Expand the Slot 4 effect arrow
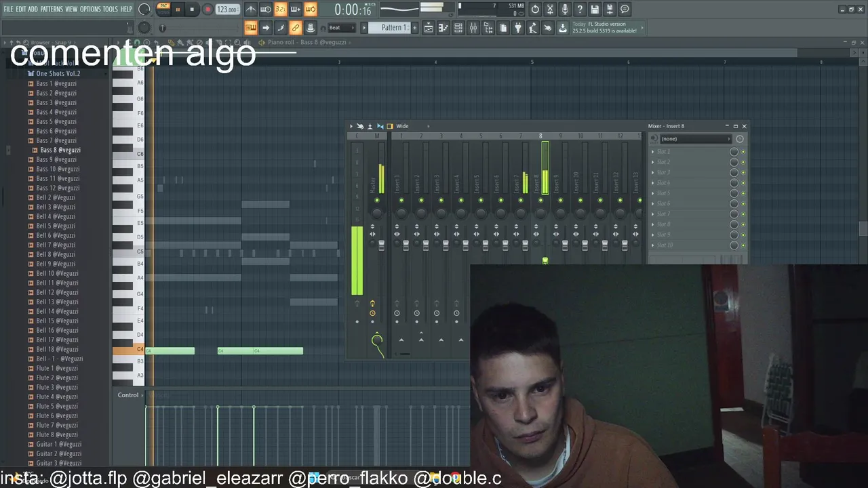This screenshot has width=868, height=488. pyautogui.click(x=653, y=183)
